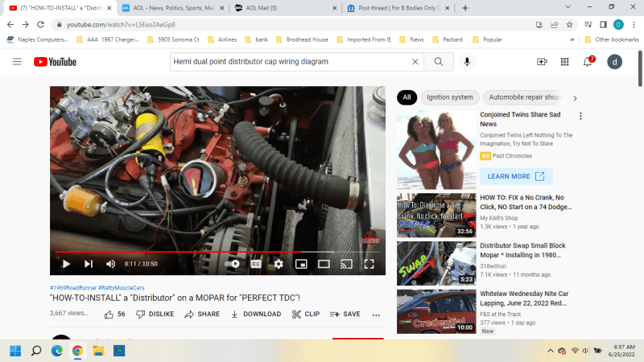The width and height of the screenshot is (644, 362).
Task: Toggle autoplay switch in player
Action: coord(233,264)
